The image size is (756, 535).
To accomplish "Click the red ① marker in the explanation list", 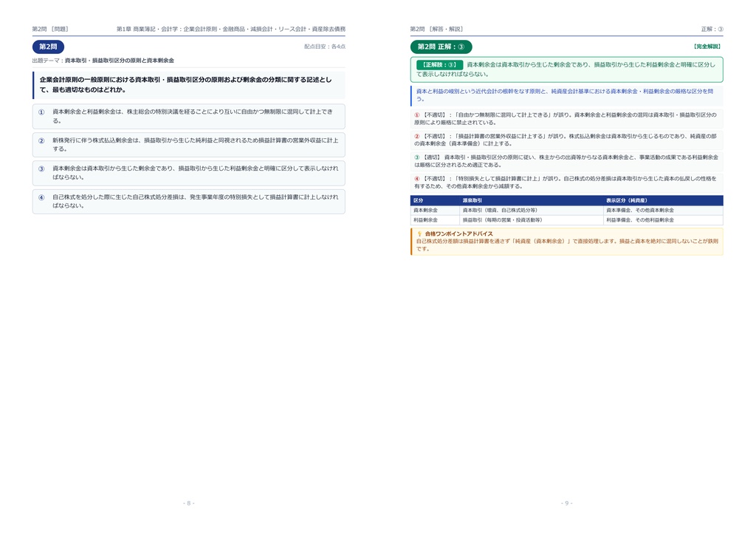I will click(x=417, y=115).
